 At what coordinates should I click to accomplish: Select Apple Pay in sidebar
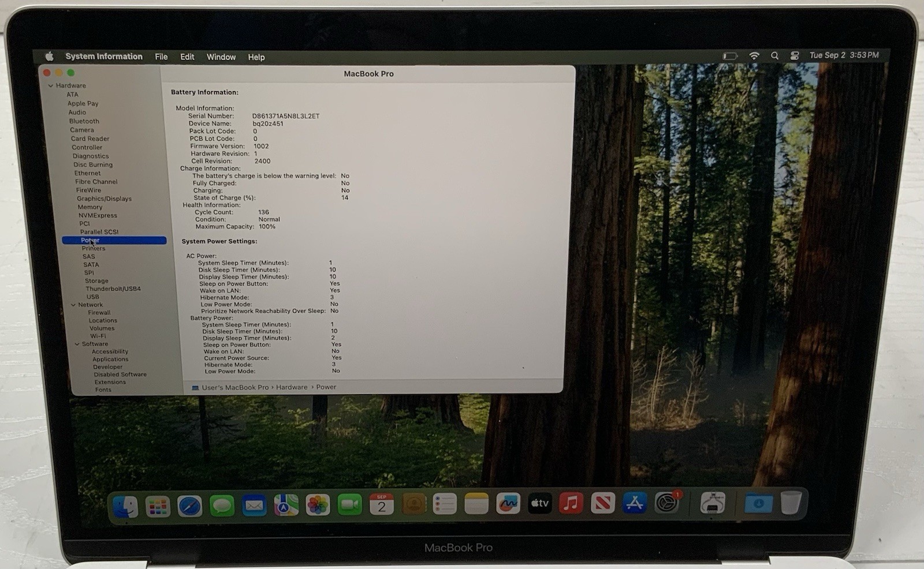(83, 103)
